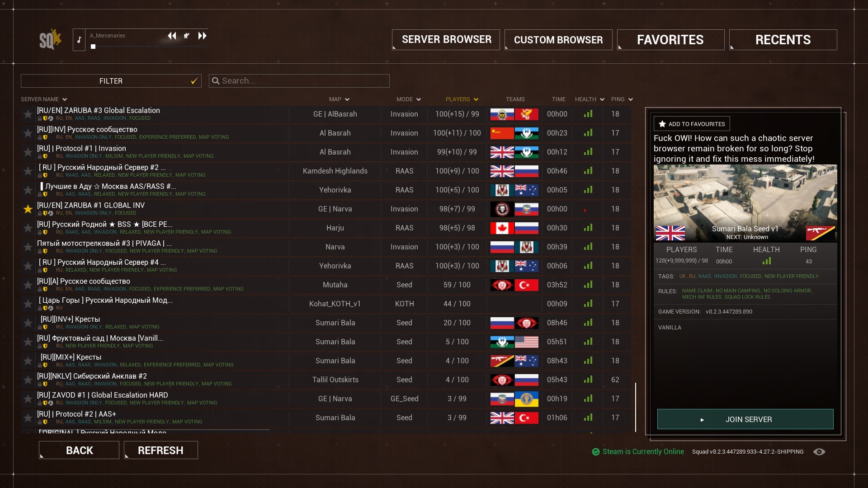Click the Canada flag on Harju row
The width and height of the screenshot is (868, 488).
tap(502, 228)
